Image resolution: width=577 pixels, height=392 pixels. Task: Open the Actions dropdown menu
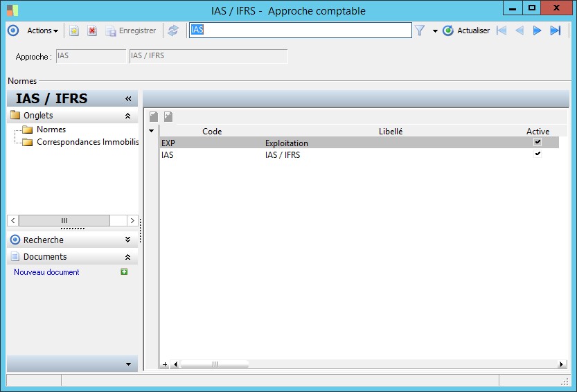[42, 30]
